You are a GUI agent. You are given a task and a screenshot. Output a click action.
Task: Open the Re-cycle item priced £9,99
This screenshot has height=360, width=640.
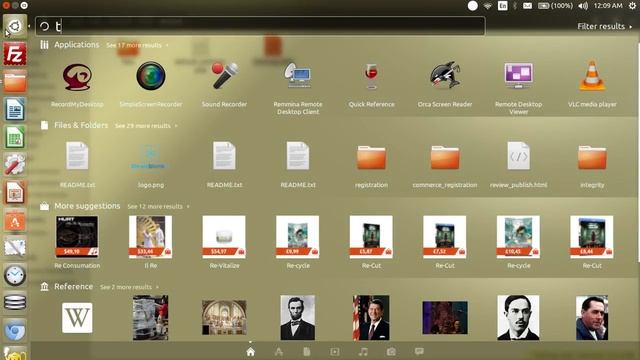(x=298, y=237)
